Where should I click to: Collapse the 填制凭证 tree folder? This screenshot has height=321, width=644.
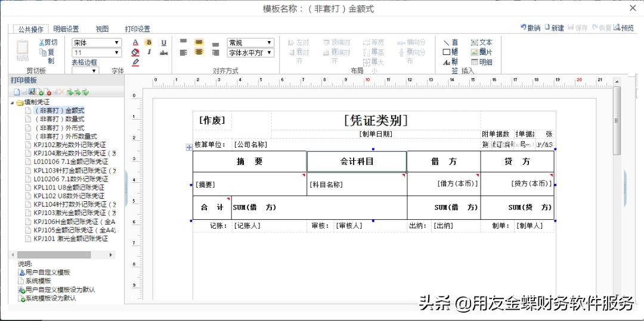tap(12, 102)
